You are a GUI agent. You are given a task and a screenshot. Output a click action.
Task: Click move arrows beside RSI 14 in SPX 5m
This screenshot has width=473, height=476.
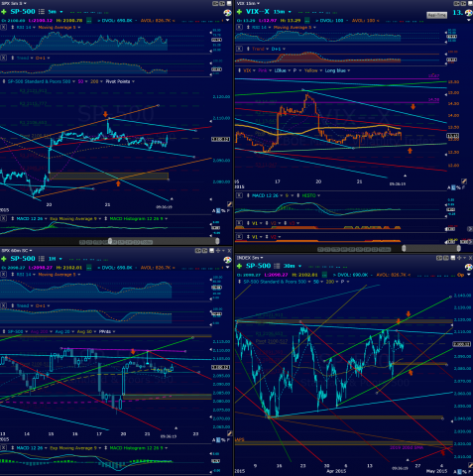(13, 28)
